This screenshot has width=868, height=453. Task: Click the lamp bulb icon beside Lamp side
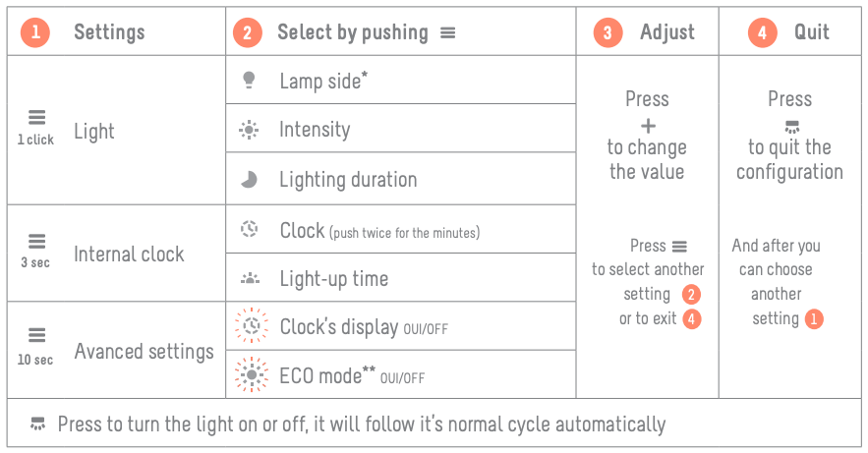pyautogui.click(x=249, y=81)
